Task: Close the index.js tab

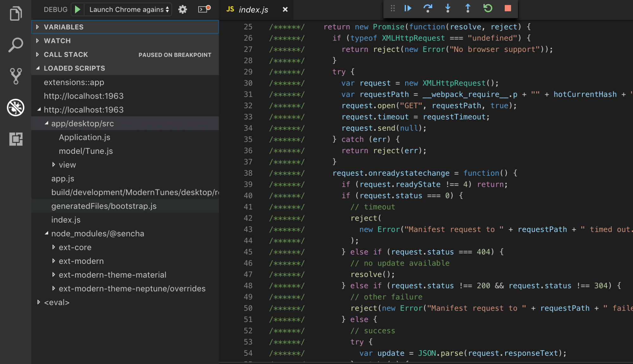Action: coord(285,9)
